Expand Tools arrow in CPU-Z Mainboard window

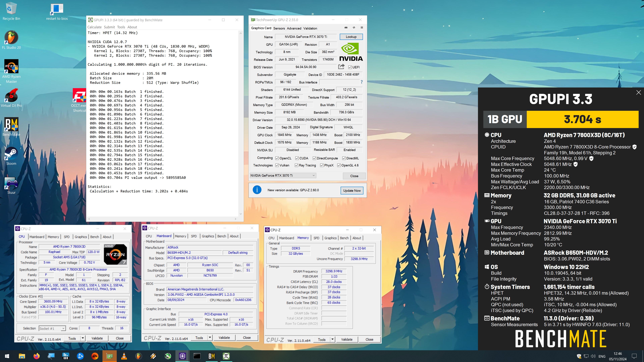click(x=210, y=338)
